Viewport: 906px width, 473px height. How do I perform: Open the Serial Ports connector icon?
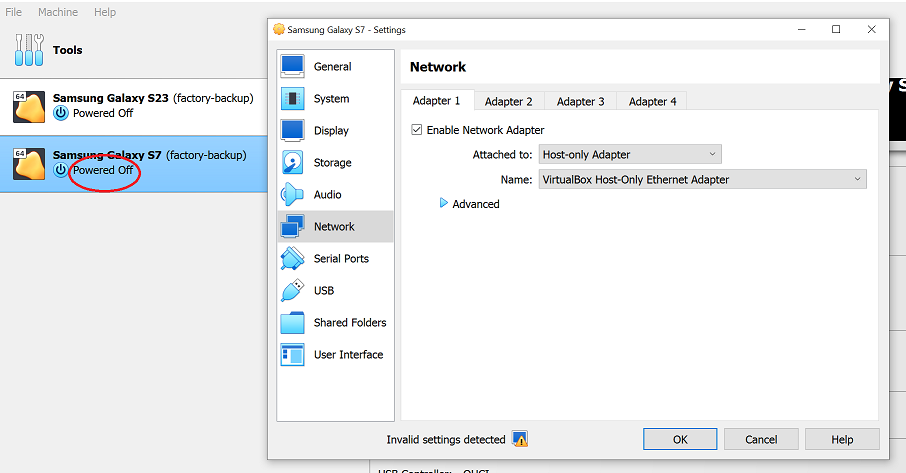pyautogui.click(x=292, y=259)
